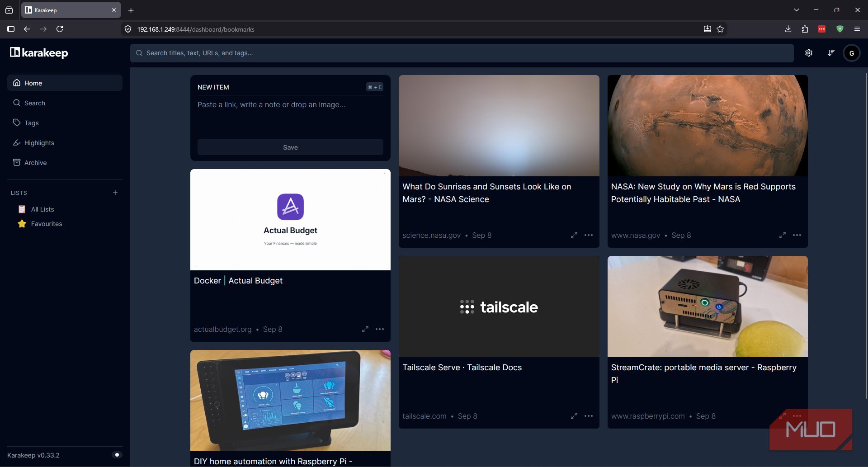Expand the NASA Mars is Red bookmark
The image size is (868, 467).
click(783, 235)
